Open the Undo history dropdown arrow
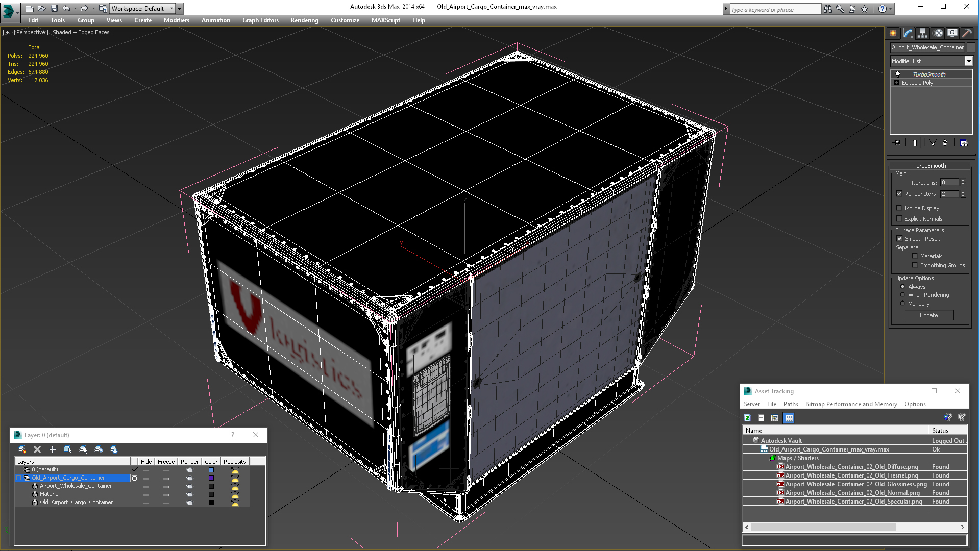 (x=75, y=8)
